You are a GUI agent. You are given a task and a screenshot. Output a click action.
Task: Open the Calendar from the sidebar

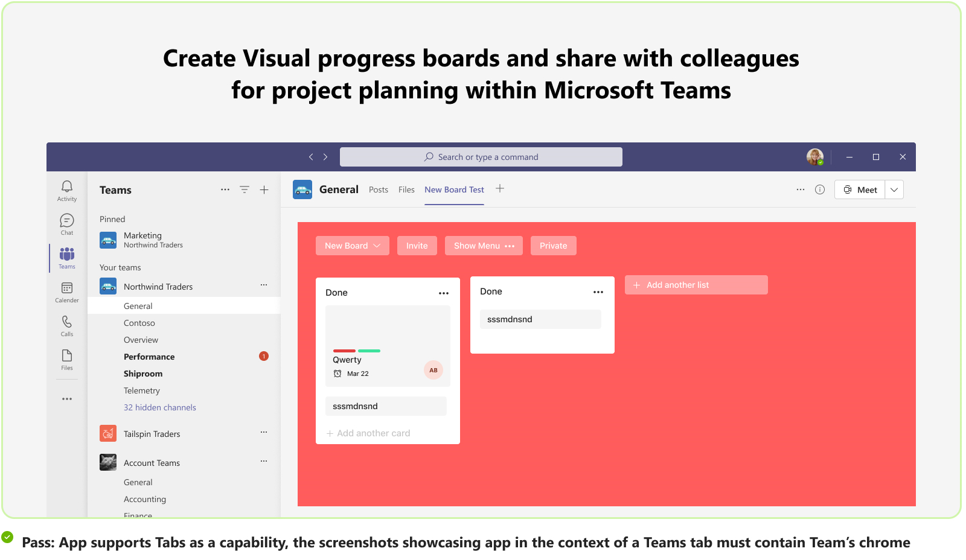click(66, 291)
